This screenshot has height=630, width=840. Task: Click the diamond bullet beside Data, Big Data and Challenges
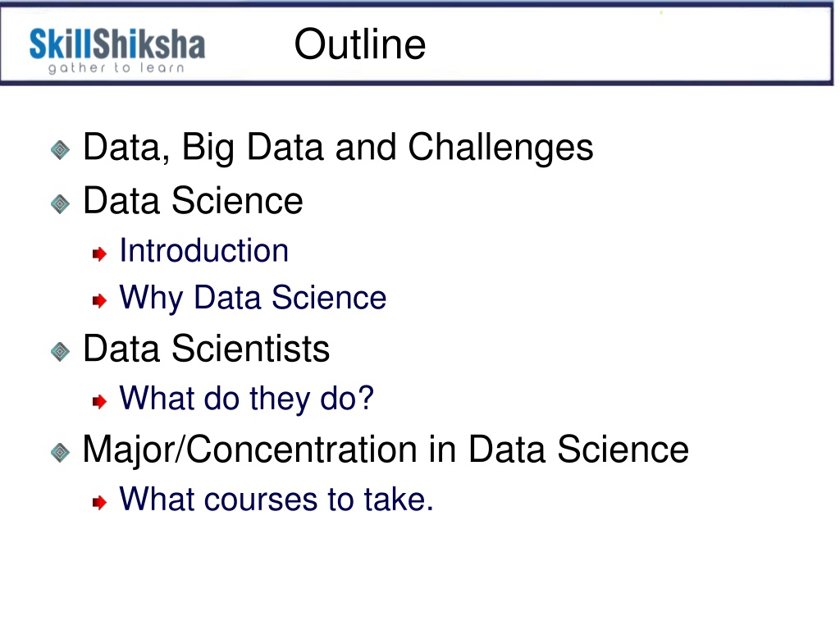(60, 149)
